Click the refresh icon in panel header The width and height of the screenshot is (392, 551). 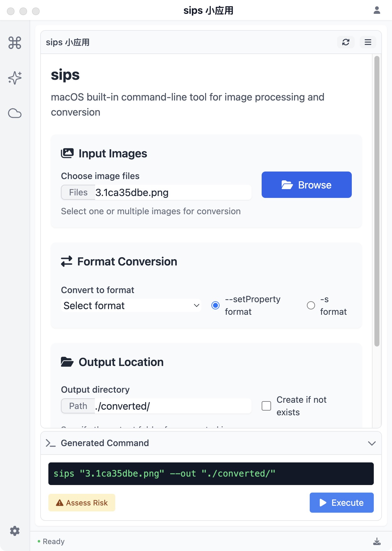(346, 42)
